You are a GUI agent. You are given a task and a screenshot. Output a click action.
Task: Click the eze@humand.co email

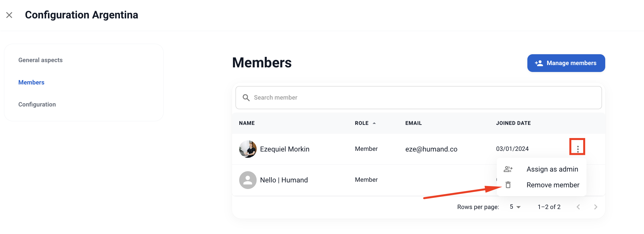pos(431,149)
